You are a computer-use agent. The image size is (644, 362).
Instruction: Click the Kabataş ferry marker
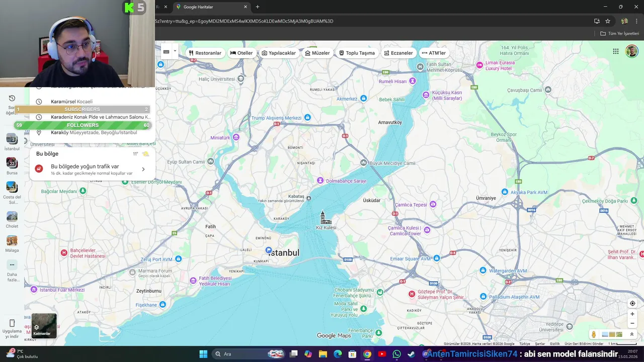(x=308, y=198)
